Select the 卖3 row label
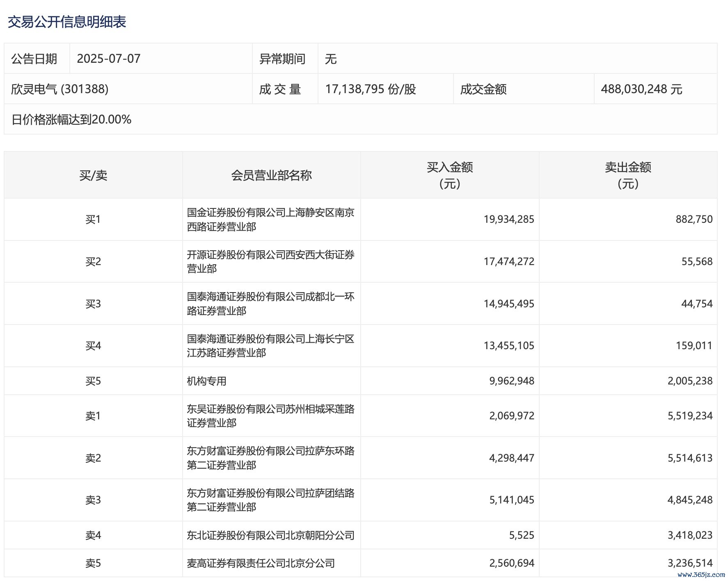This screenshot has width=728, height=581. click(x=93, y=500)
